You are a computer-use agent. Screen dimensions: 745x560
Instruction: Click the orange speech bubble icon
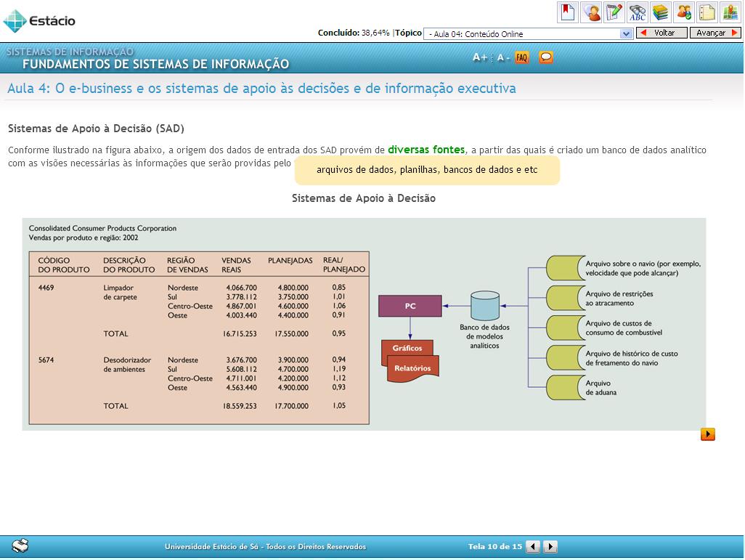[546, 57]
